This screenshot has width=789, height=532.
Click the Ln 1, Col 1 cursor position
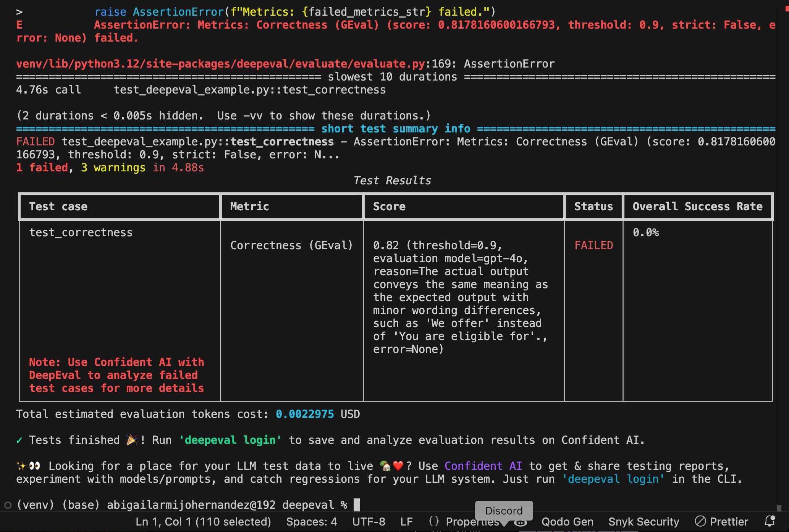[203, 522]
